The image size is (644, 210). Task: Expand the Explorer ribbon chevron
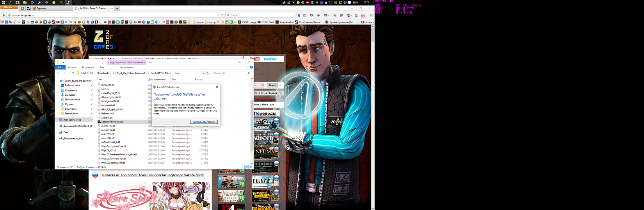pyautogui.click(x=247, y=67)
